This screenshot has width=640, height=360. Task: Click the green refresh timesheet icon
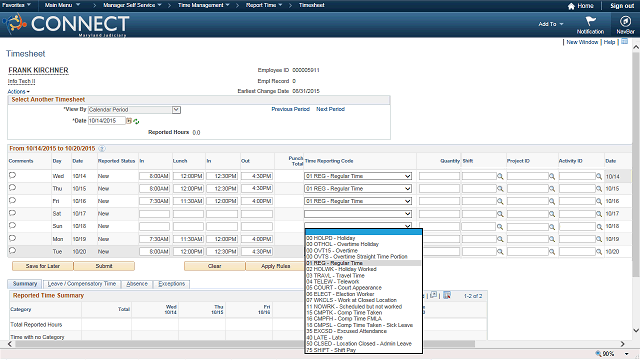tap(136, 121)
